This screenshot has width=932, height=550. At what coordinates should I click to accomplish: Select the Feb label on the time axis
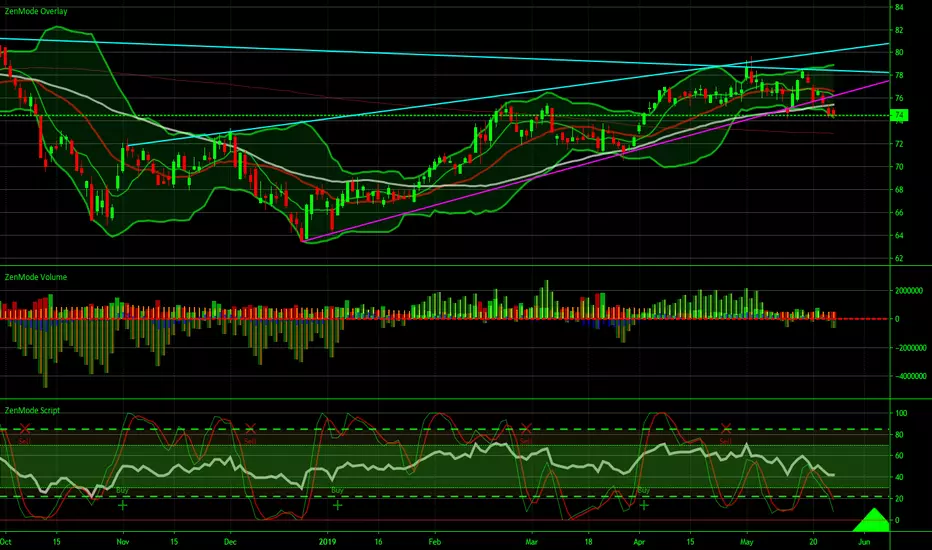click(434, 542)
